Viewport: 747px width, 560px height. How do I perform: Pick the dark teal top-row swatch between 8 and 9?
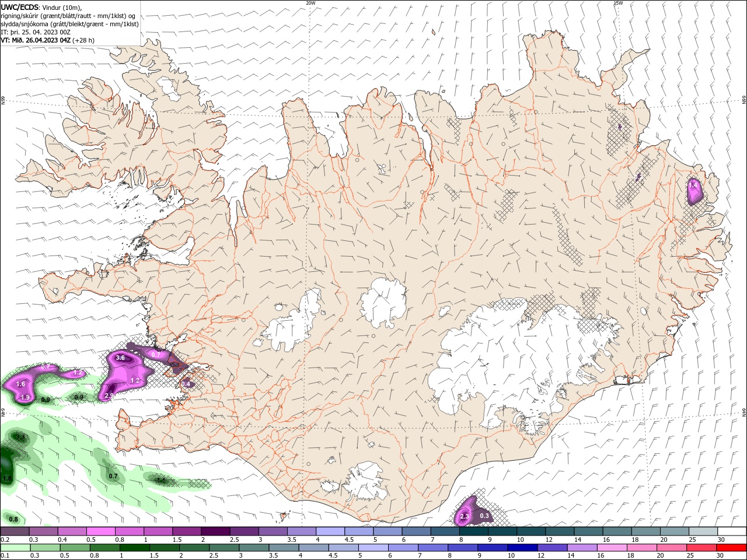(473, 531)
